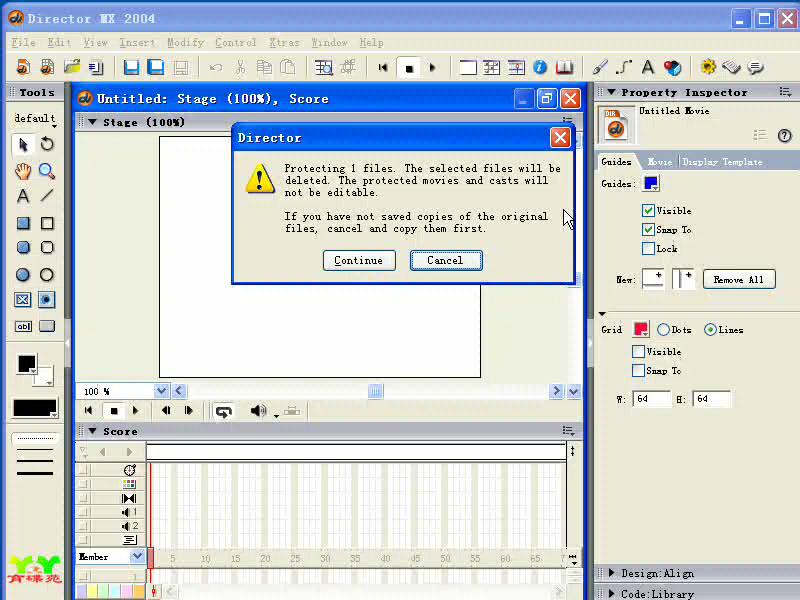This screenshot has height=600, width=800.
Task: Open the Behavior Inspector gear icon
Action: click(708, 67)
